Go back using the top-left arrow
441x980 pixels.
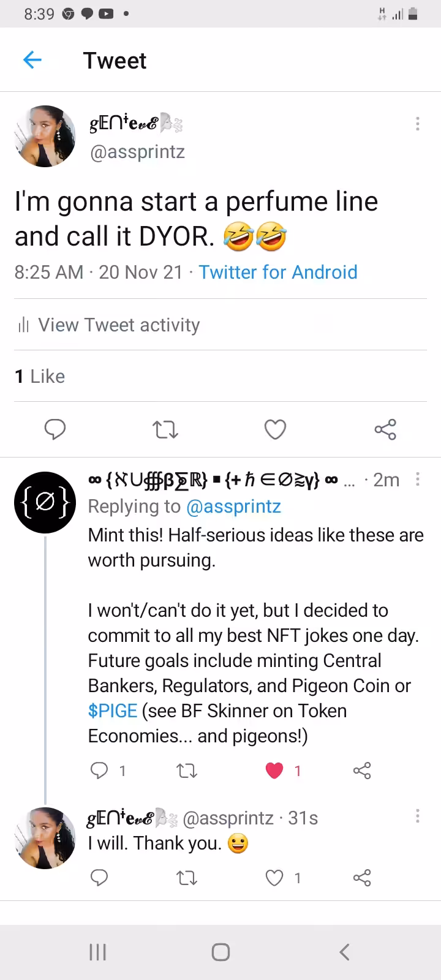[32, 60]
